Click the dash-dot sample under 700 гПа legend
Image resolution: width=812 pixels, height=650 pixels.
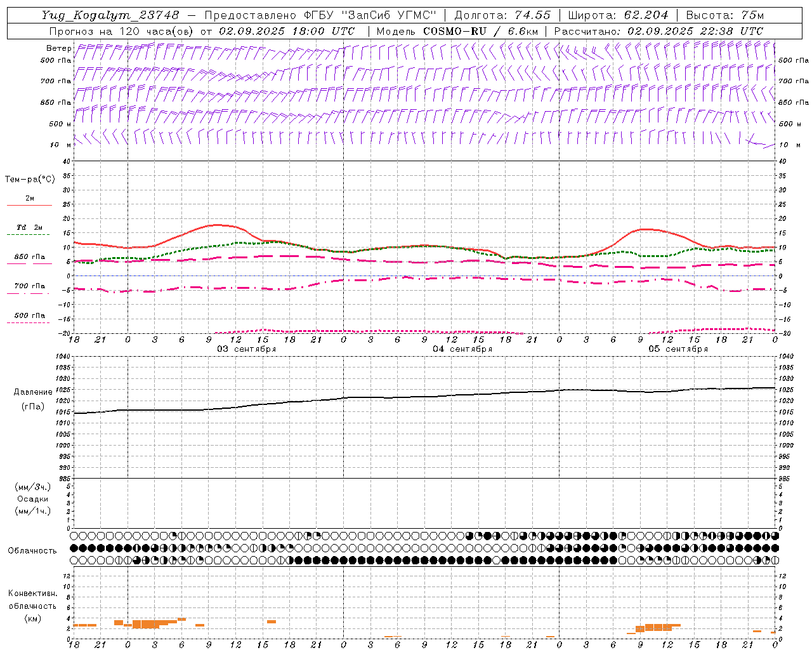tap(29, 294)
